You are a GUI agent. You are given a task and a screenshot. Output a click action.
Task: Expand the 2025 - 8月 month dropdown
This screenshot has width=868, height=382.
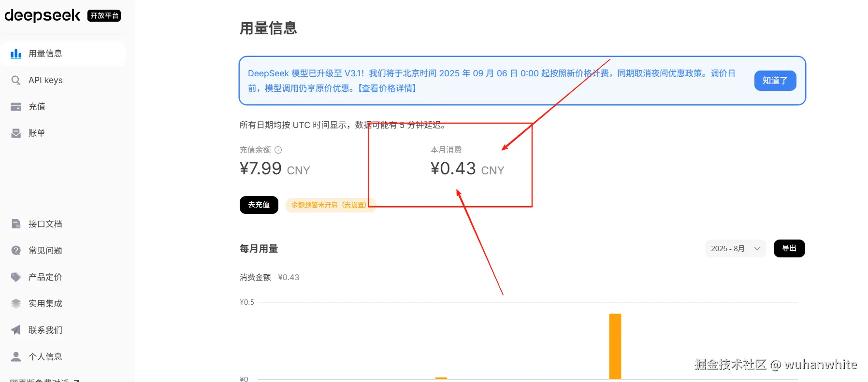coord(736,249)
